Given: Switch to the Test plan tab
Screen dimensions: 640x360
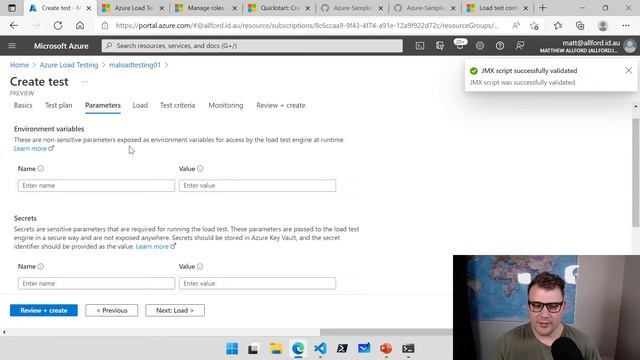Looking at the screenshot, I should 58,105.
